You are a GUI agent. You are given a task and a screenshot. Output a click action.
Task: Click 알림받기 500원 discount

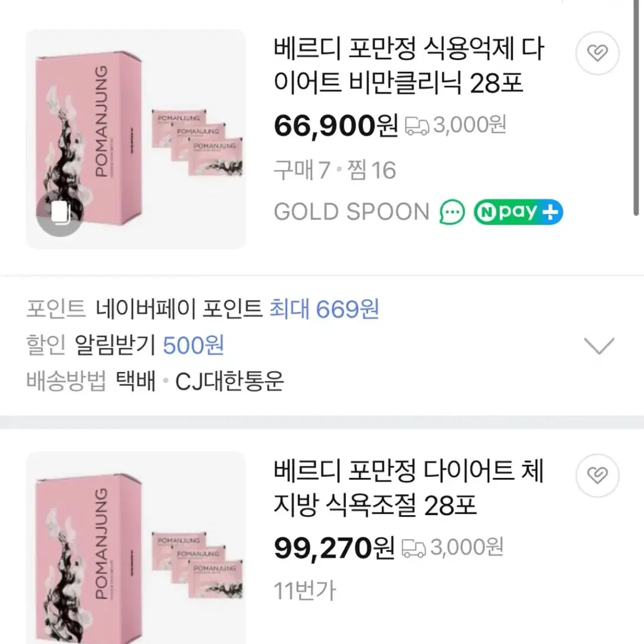click(149, 346)
